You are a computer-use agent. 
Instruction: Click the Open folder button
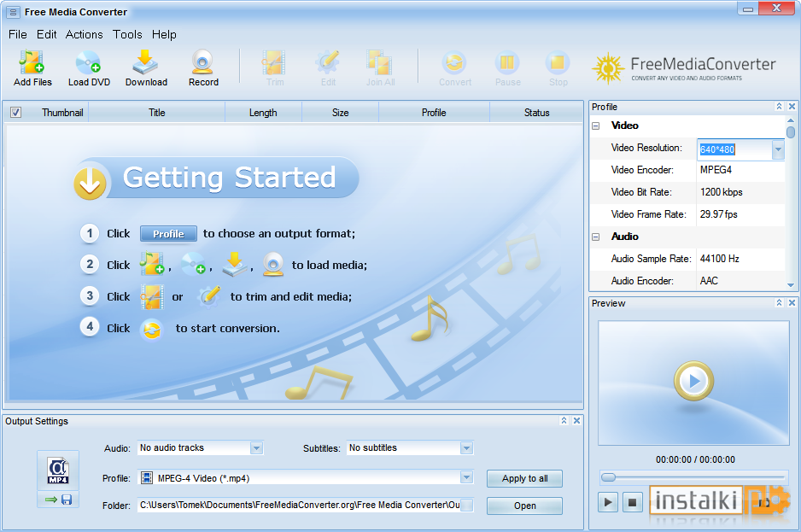[x=524, y=506]
